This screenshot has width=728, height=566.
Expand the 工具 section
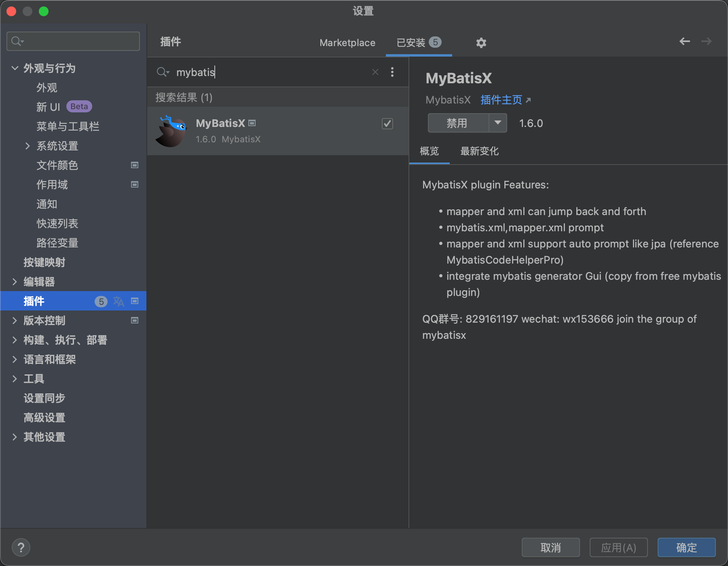coord(15,378)
